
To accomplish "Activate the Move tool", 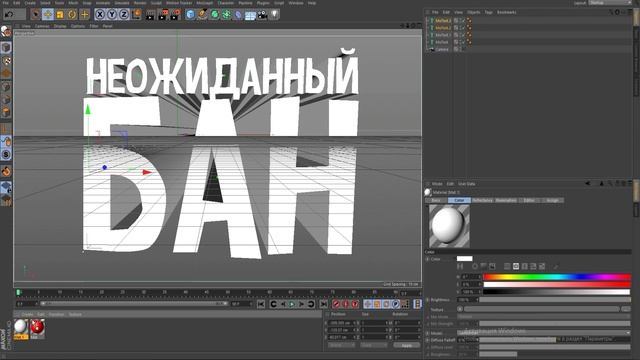I will 48,15.
